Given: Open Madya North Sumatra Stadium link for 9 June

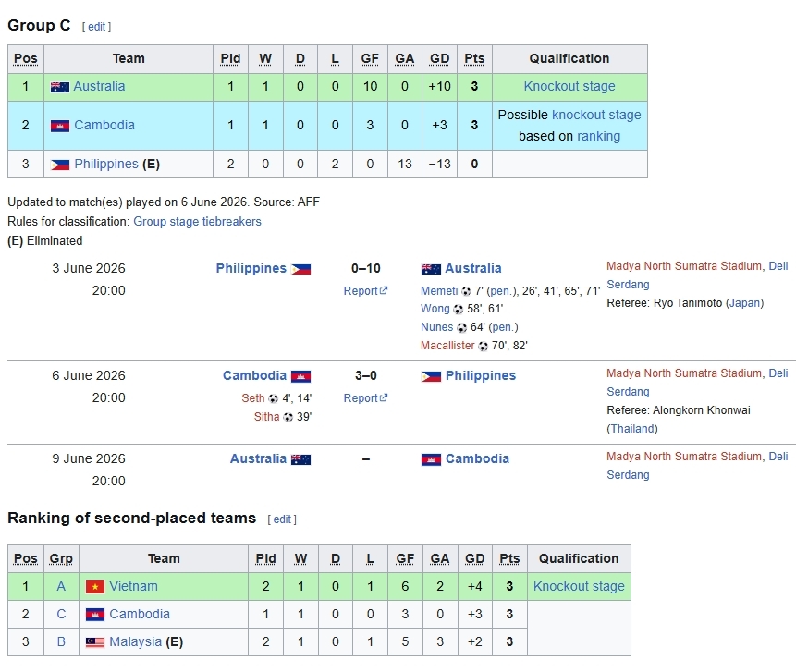Looking at the screenshot, I should [x=684, y=457].
